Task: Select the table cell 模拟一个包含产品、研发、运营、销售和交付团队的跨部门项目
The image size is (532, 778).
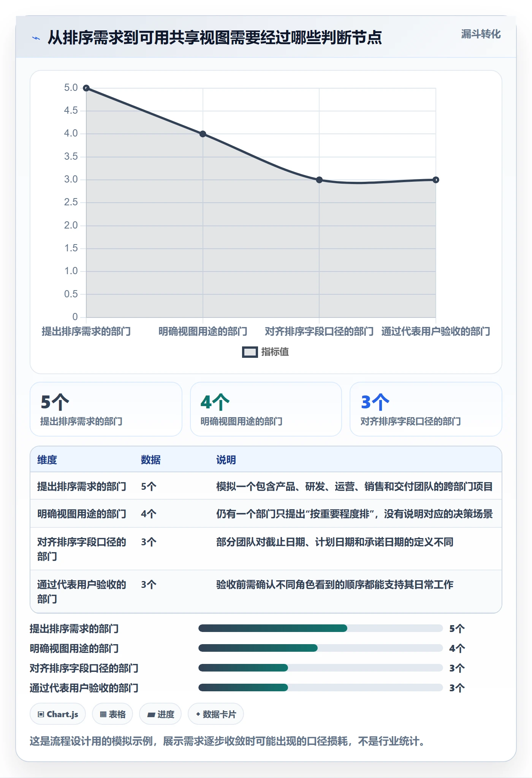Action: pos(355,486)
